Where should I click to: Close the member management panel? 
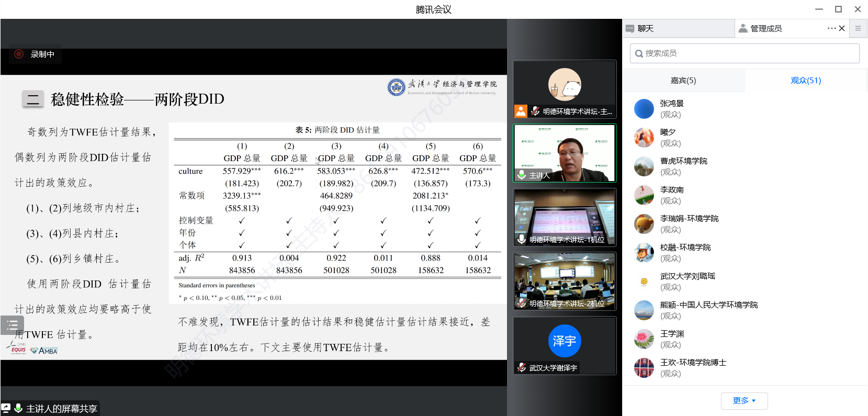(x=842, y=28)
